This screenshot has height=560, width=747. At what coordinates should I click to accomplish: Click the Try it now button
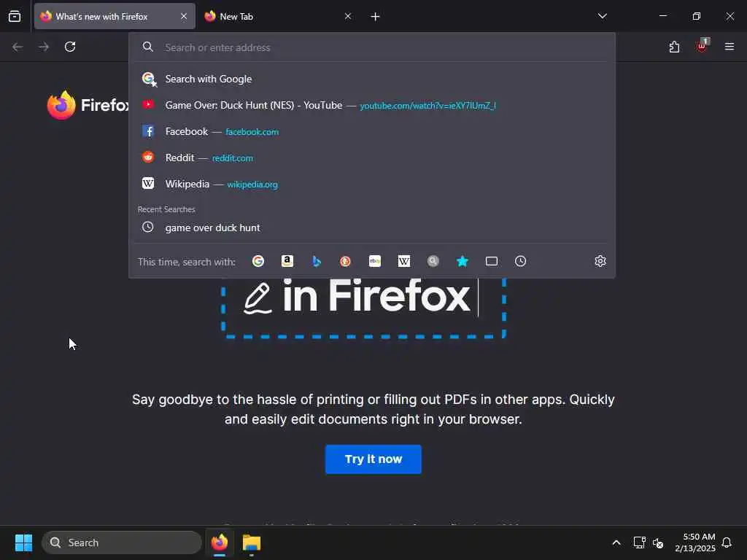373,459
